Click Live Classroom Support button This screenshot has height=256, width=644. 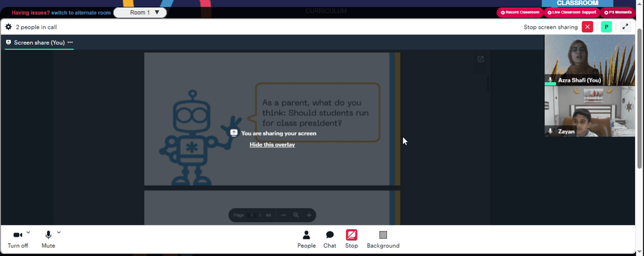click(572, 12)
